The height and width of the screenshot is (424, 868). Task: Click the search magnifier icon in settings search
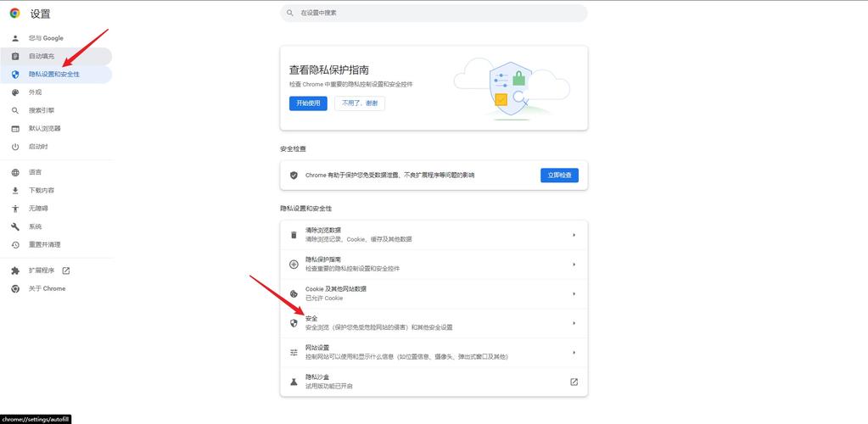coord(290,12)
